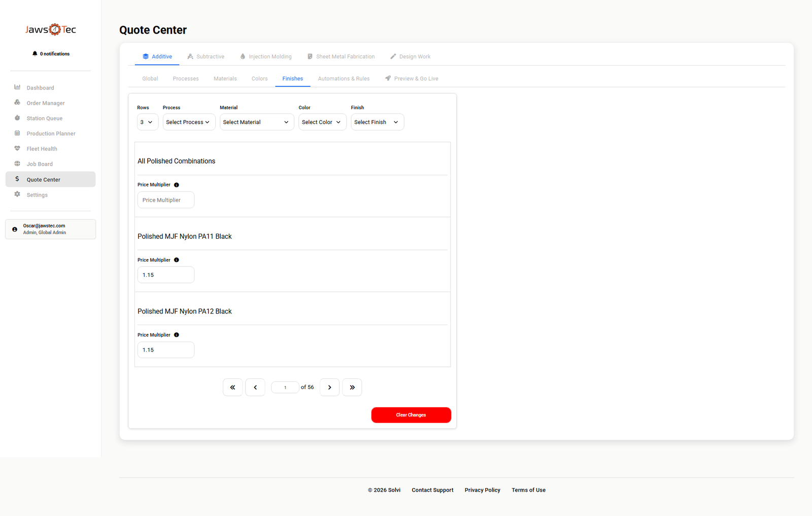The image size is (812, 516).
Task: Click the Station Queue icon
Action: (x=17, y=118)
